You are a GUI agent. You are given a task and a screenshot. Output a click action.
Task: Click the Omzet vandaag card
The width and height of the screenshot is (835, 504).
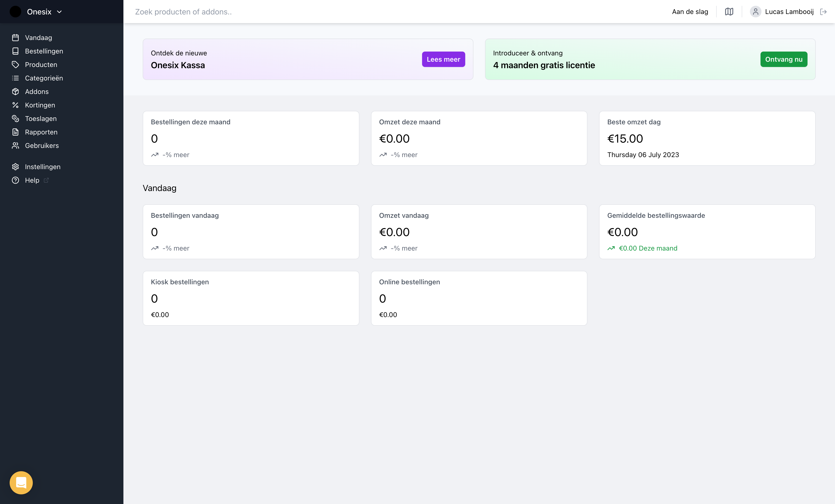coord(479,232)
